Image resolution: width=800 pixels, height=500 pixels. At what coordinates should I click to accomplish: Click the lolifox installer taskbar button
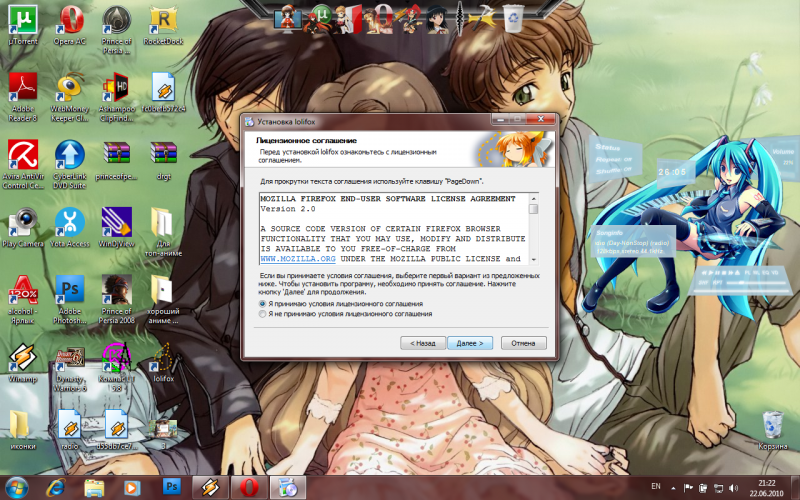point(287,488)
